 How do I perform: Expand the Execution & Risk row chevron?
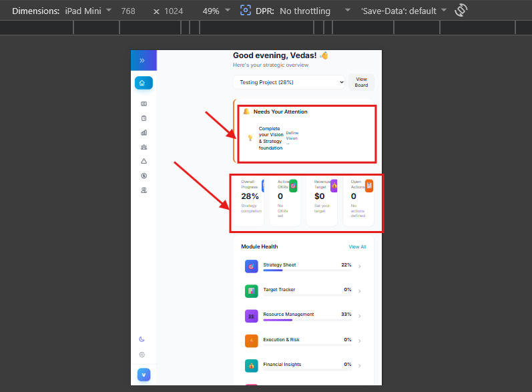click(x=360, y=341)
